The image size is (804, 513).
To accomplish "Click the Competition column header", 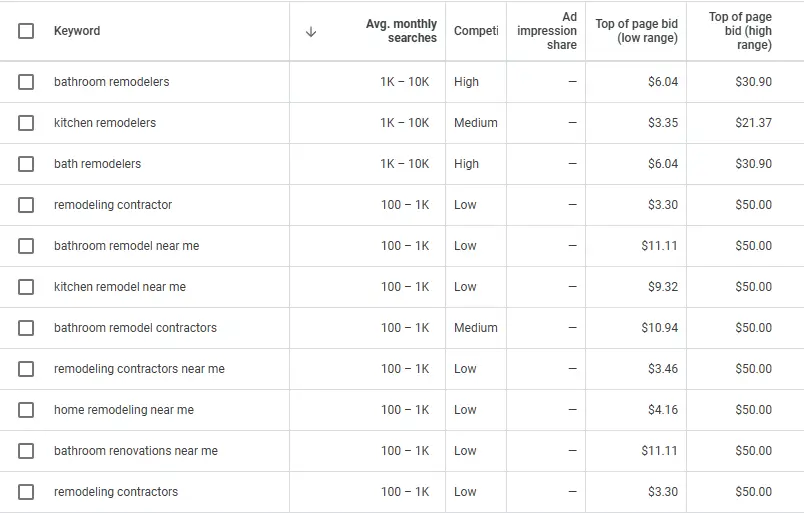I will [x=476, y=31].
